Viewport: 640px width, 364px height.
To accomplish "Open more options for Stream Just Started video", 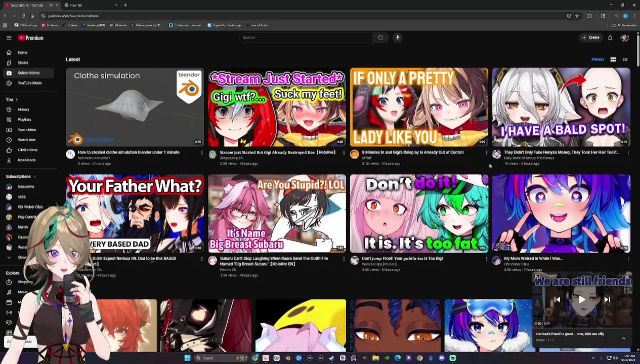I will coord(344,153).
